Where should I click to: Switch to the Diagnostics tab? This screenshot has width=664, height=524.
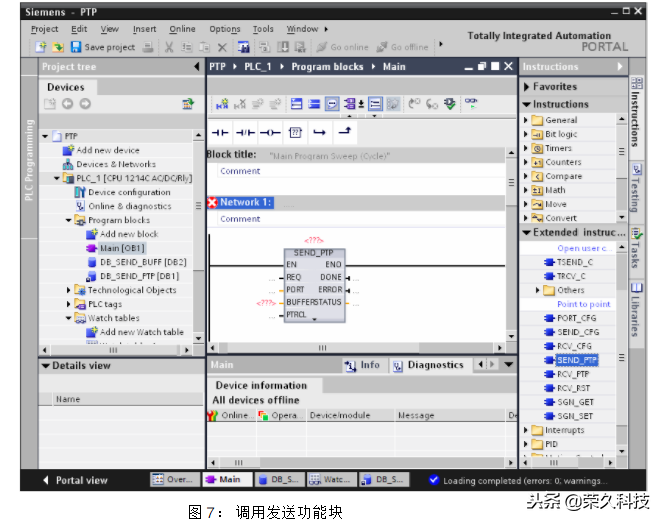[429, 365]
